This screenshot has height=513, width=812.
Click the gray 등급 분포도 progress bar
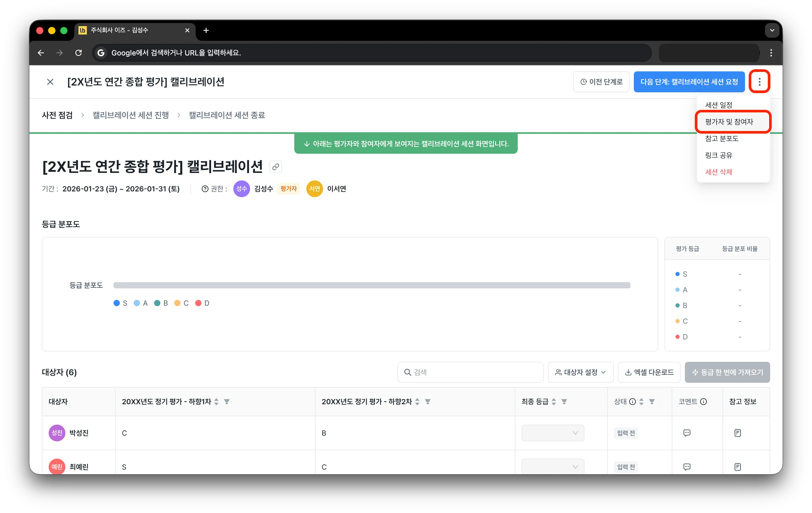pos(372,285)
